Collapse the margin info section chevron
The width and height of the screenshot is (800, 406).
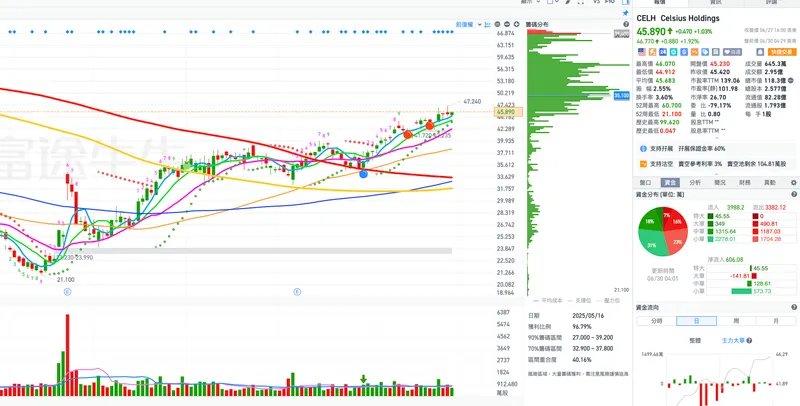point(716,174)
